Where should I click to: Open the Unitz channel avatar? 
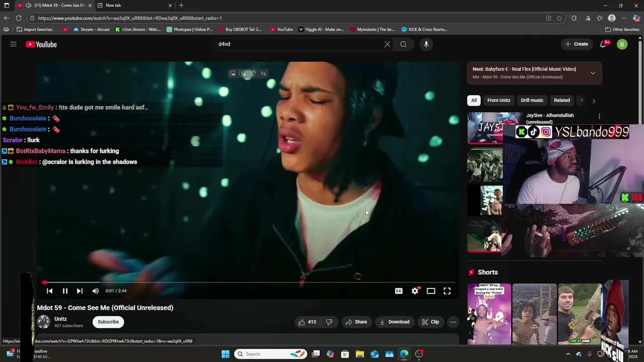coord(44,322)
